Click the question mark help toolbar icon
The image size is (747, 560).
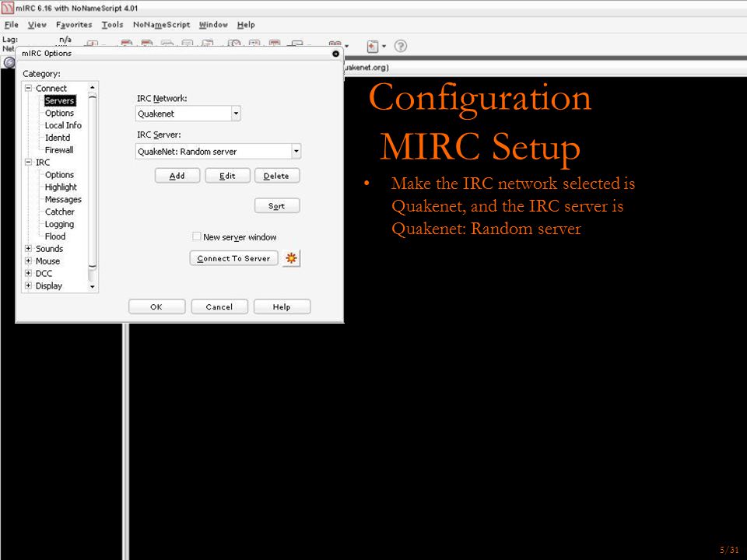(401, 46)
